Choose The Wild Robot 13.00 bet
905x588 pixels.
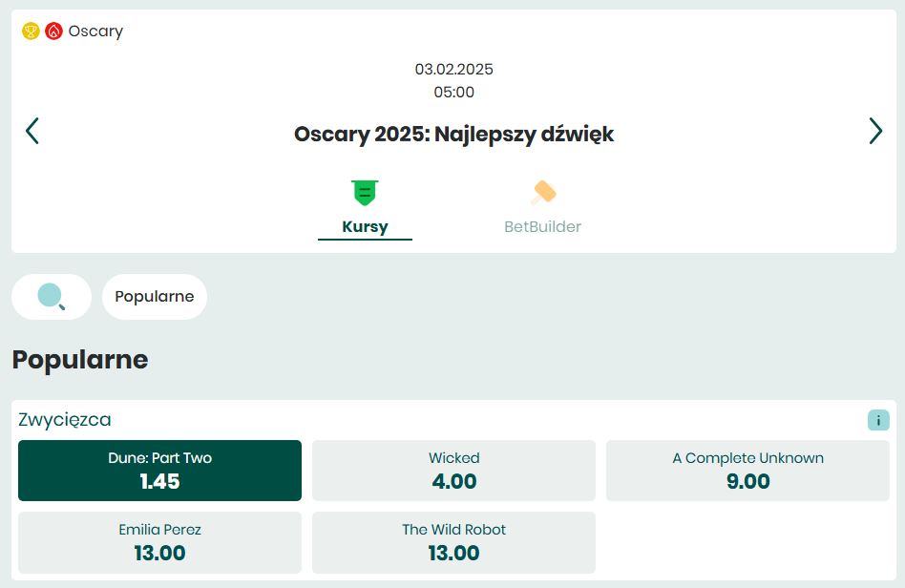(453, 541)
